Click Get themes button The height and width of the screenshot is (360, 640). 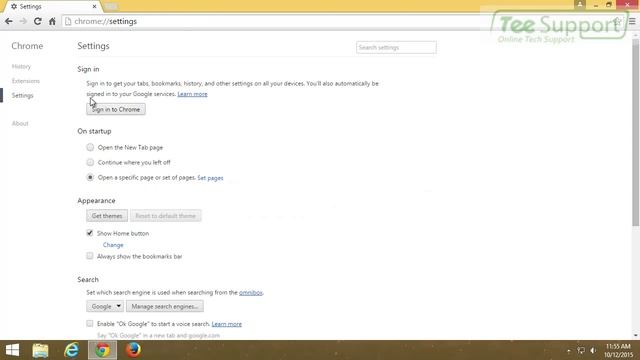pos(107,216)
